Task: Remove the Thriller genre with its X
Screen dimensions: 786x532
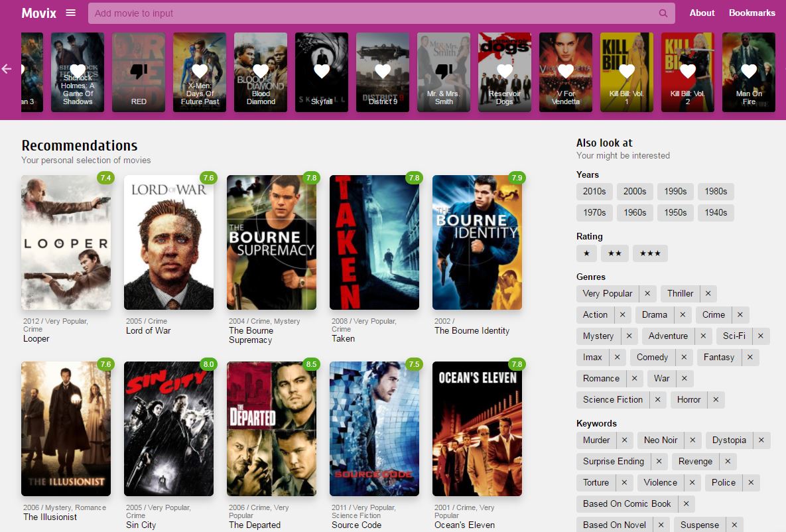Action: pyautogui.click(x=708, y=293)
